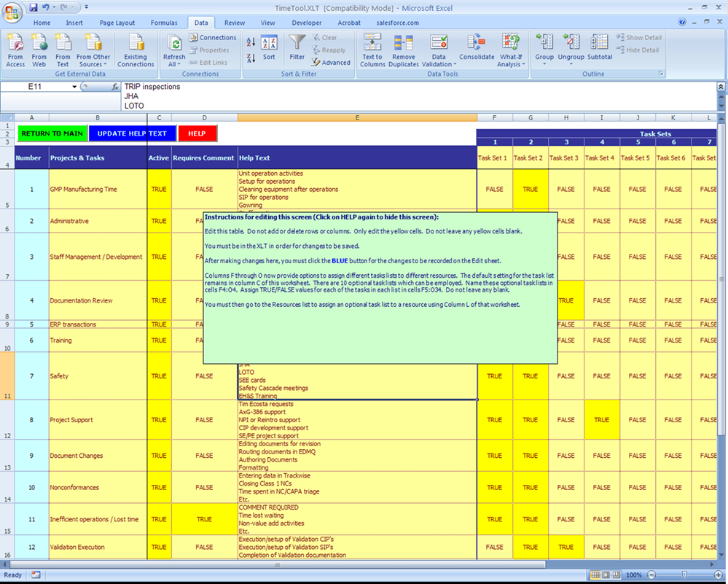
Task: Click the Ungroup icon
Action: pos(571,42)
